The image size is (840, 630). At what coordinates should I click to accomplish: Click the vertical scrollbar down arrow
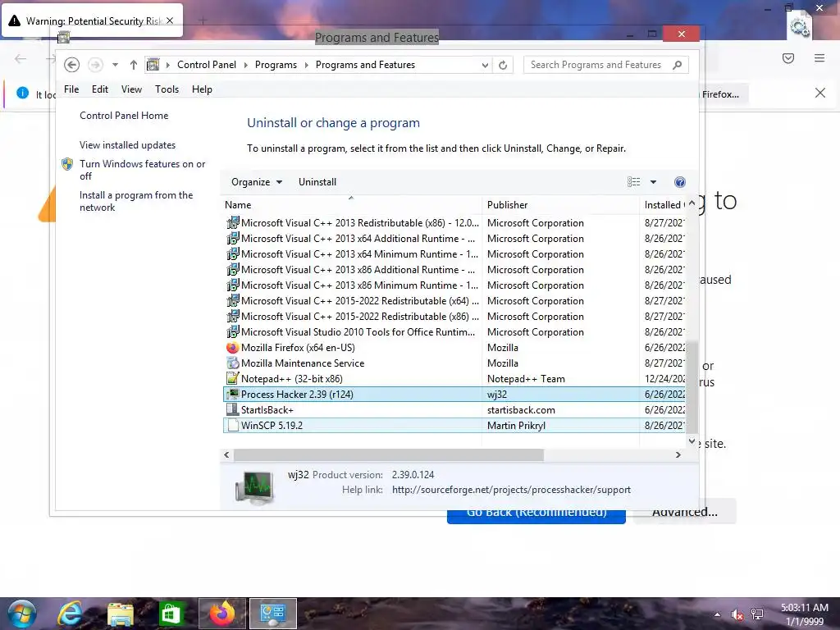tap(692, 441)
